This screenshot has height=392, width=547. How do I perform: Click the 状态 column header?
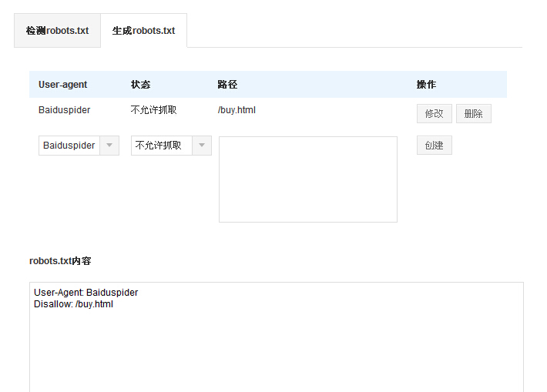[x=140, y=85]
